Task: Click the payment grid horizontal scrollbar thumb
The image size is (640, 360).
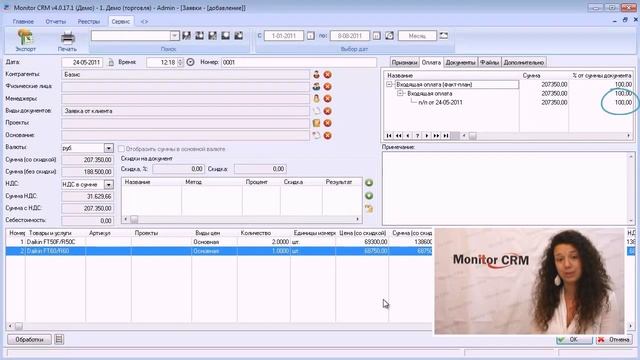Action: (x=473, y=136)
